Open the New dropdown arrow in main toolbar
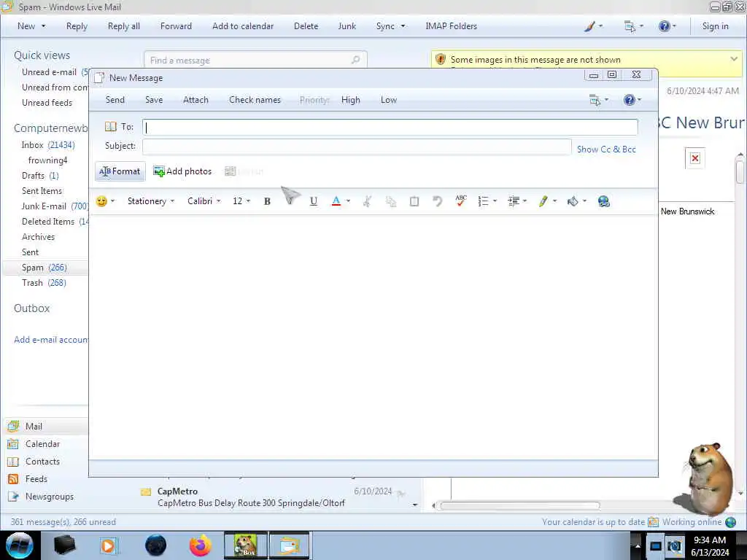 pyautogui.click(x=43, y=26)
